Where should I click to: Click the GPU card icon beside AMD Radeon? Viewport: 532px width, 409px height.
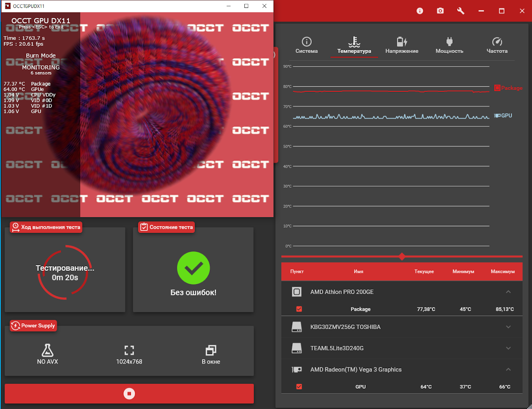tap(297, 369)
